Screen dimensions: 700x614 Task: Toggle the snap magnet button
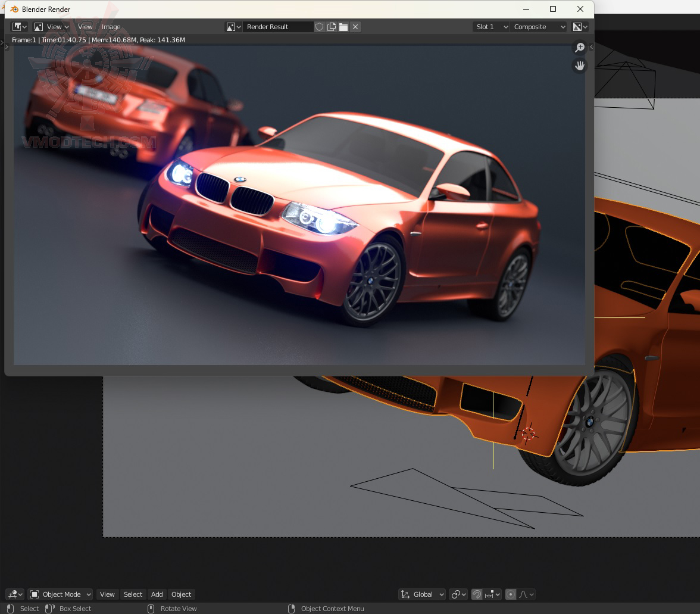[x=477, y=594]
